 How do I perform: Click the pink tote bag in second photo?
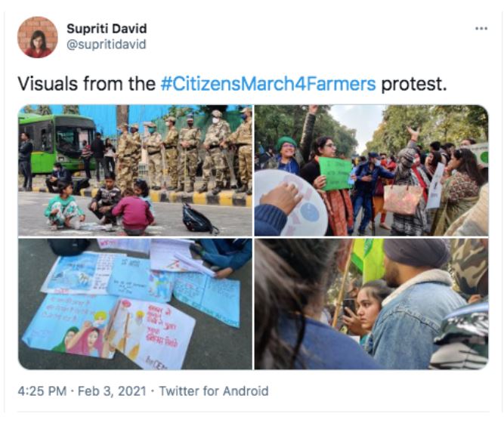(403, 199)
